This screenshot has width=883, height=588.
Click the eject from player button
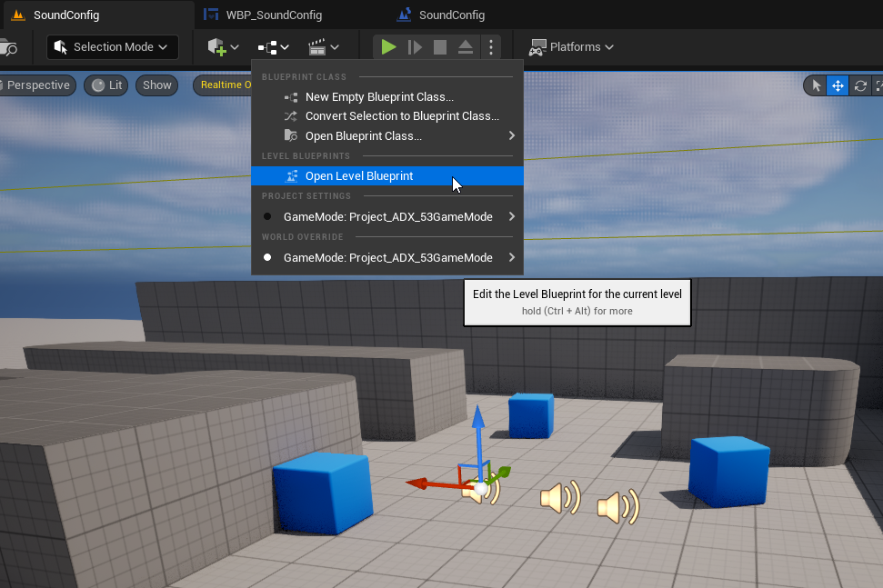point(466,46)
